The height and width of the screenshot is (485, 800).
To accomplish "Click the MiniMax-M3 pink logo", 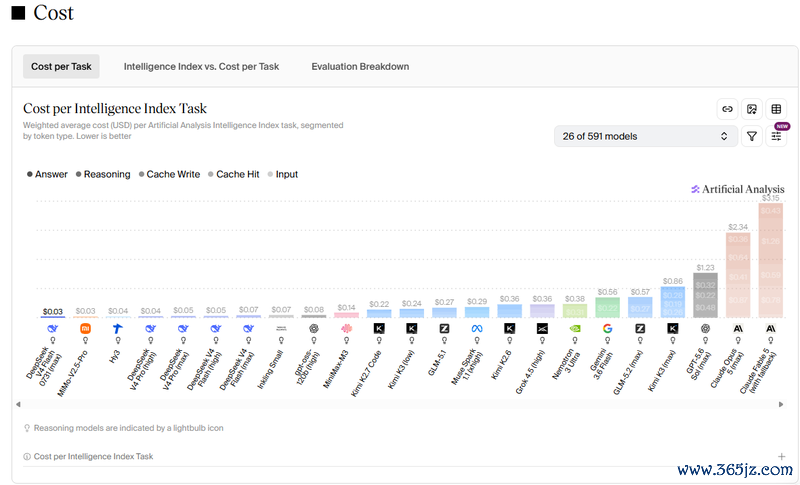I will click(346, 329).
